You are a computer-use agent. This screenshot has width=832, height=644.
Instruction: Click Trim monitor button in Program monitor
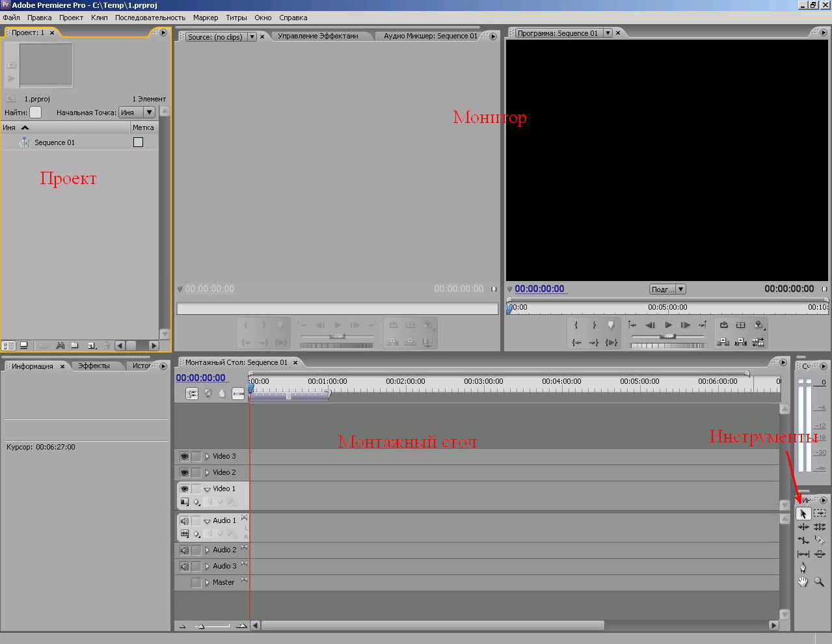point(758,342)
